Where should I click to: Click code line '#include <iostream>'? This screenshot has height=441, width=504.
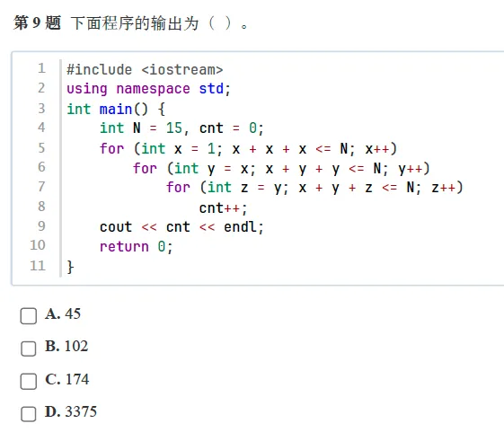point(145,70)
